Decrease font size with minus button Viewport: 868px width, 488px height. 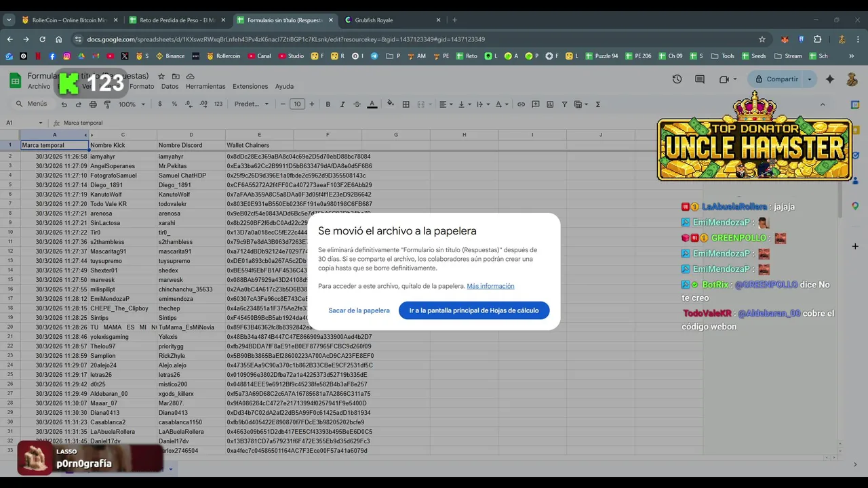click(x=282, y=104)
